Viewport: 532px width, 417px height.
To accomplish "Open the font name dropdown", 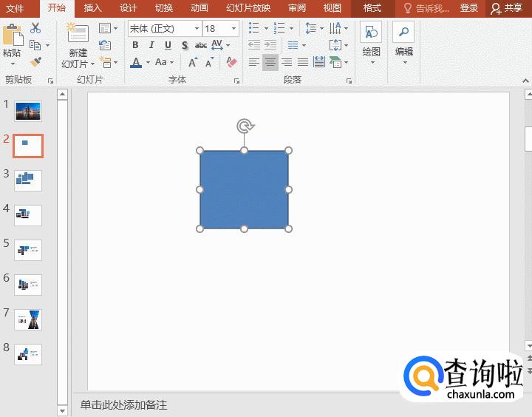I will coord(197,29).
